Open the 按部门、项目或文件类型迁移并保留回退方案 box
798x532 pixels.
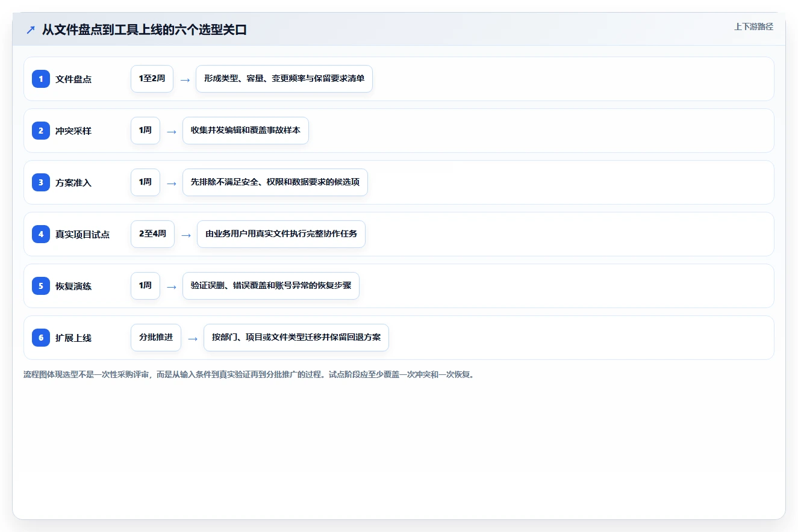[296, 338]
